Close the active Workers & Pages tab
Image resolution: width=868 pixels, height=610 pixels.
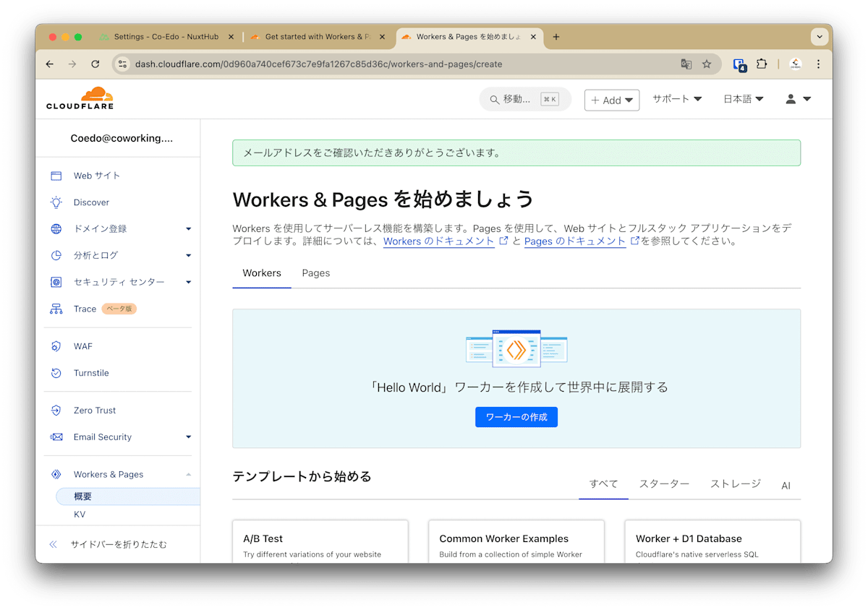coord(534,37)
